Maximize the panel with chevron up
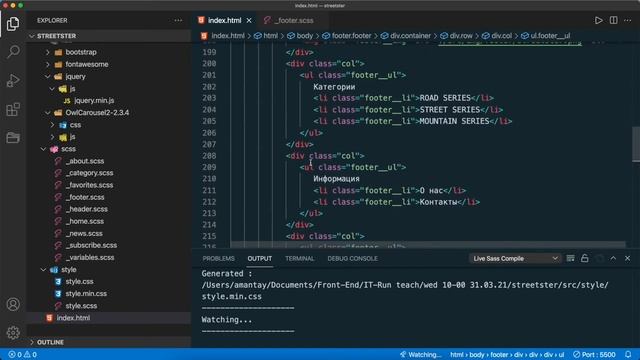 (x=613, y=258)
